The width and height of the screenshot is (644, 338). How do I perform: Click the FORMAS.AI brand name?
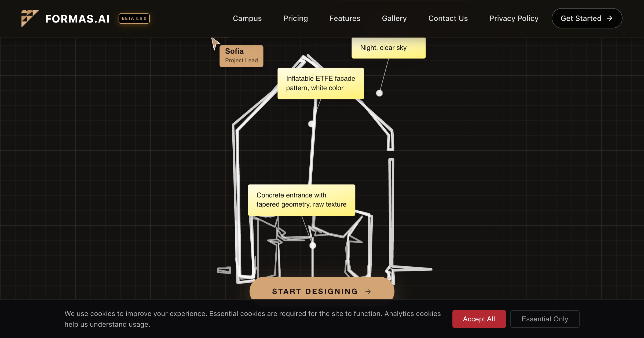(78, 19)
